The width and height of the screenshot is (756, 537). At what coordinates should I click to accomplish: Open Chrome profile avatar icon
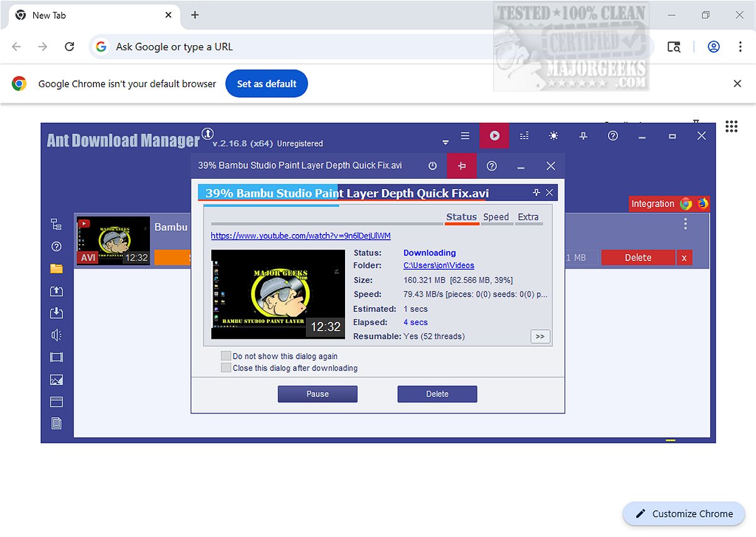click(713, 47)
